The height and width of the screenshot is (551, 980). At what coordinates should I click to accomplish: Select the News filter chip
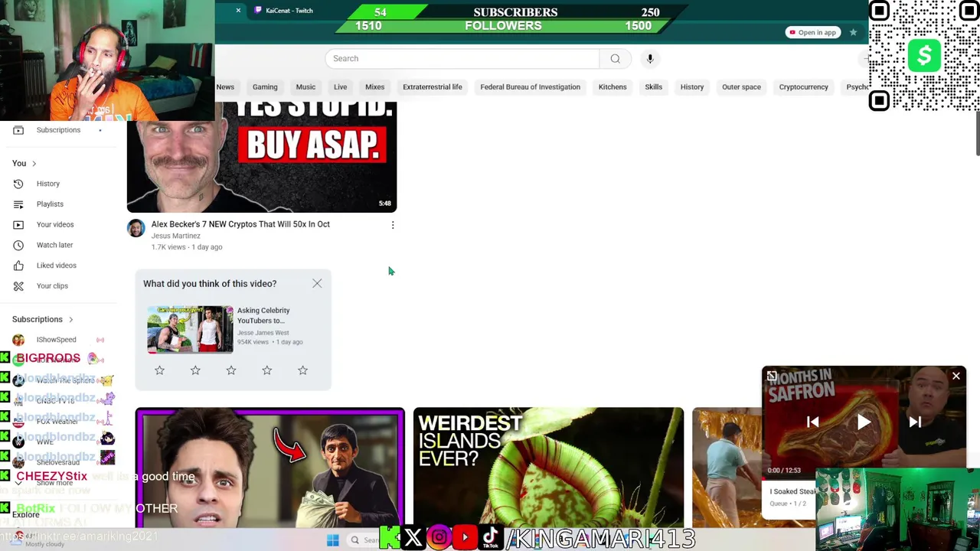(x=225, y=87)
